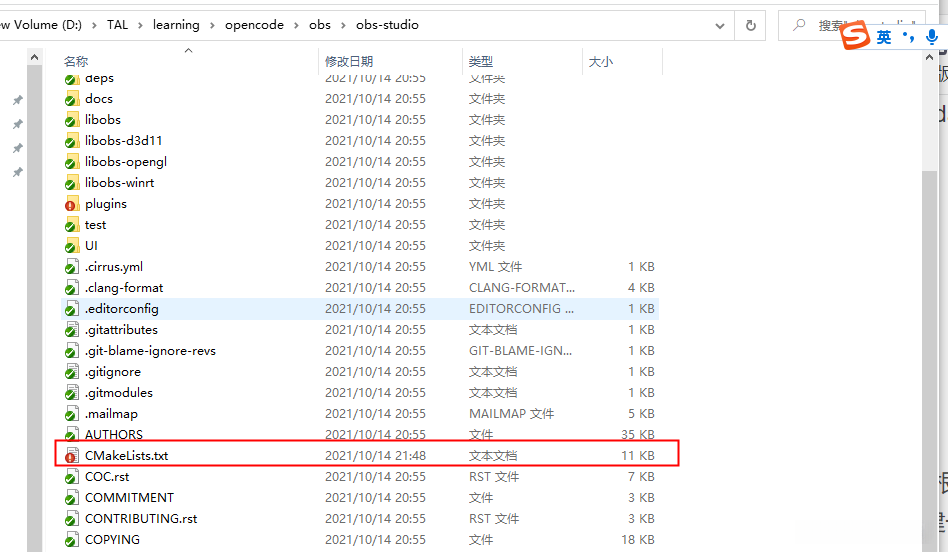This screenshot has height=552, width=948.
Task: Click the libobs-opengl folder icon
Action: tap(72, 162)
